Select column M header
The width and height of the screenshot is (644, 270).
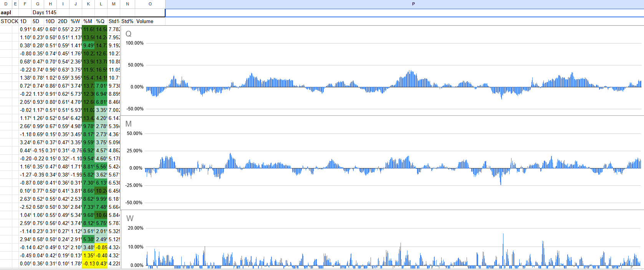point(114,4)
